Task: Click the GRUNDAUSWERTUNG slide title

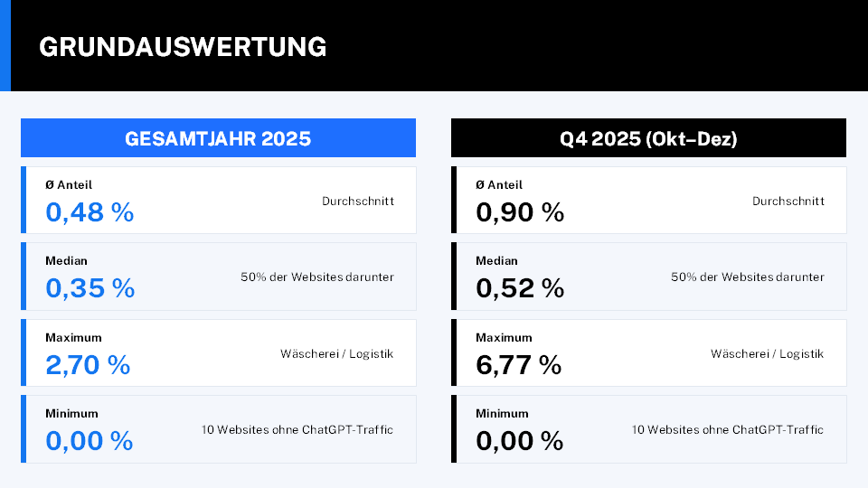Action: [183, 47]
